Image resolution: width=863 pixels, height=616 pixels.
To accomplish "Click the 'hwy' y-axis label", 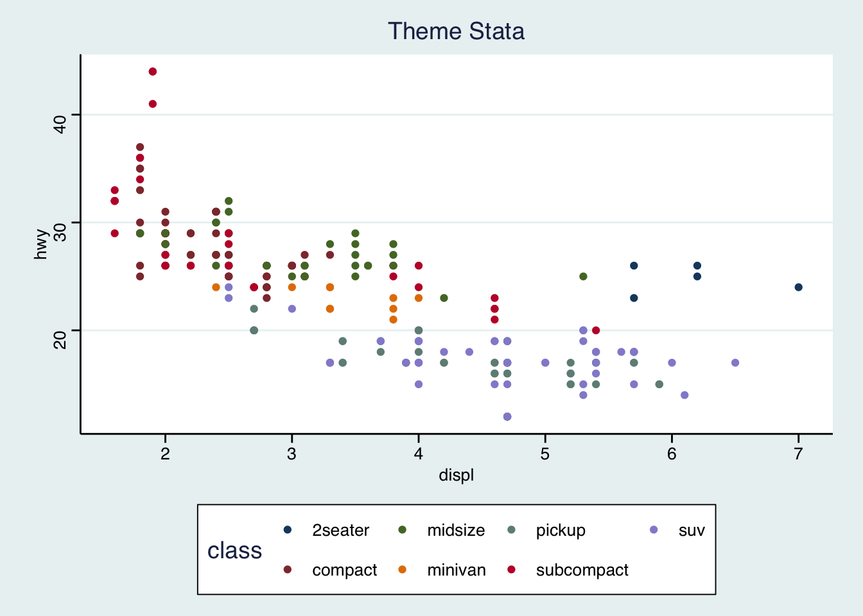I will (x=41, y=244).
